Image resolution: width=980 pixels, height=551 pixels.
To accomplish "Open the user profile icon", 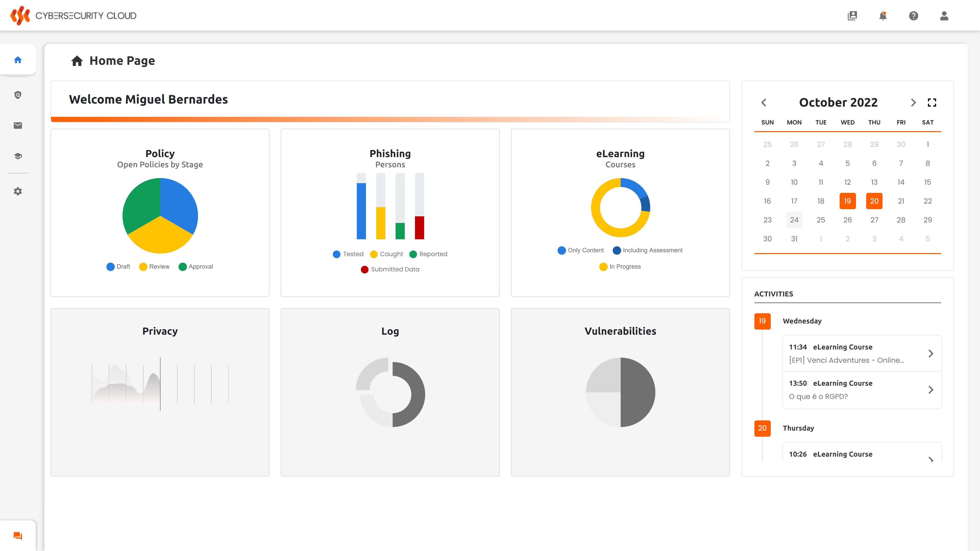I will pos(944,16).
